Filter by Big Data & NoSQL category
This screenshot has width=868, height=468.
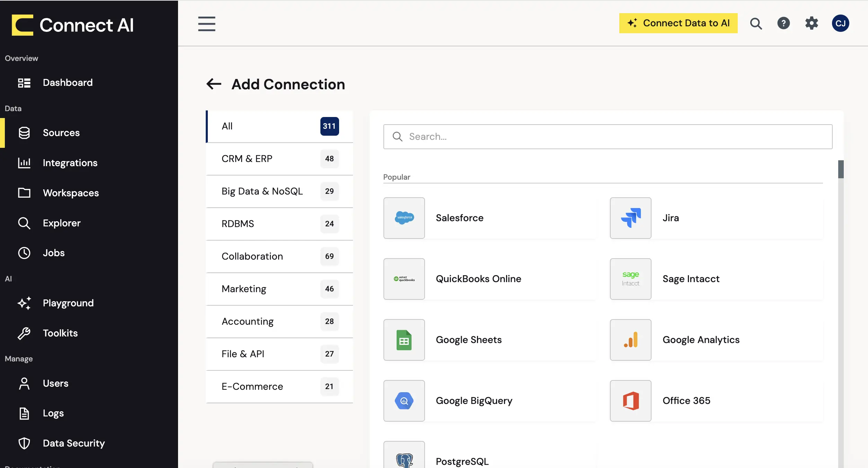pos(280,191)
